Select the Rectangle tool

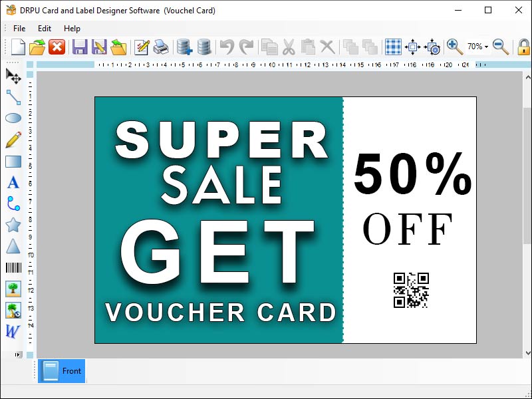(x=13, y=161)
